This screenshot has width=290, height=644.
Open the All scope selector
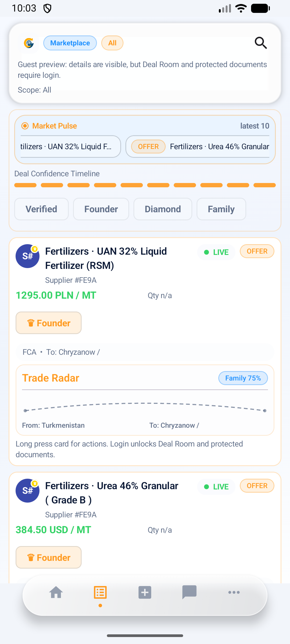pos(112,43)
